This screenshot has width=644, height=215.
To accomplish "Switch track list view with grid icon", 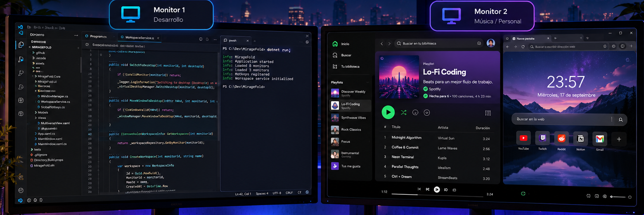I will click(x=488, y=113).
